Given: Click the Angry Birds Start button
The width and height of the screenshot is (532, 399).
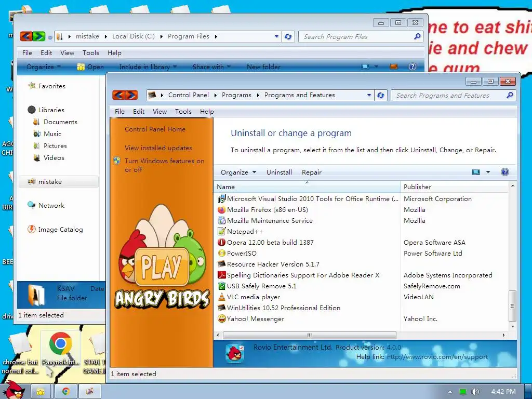Looking at the screenshot, I should 14,390.
